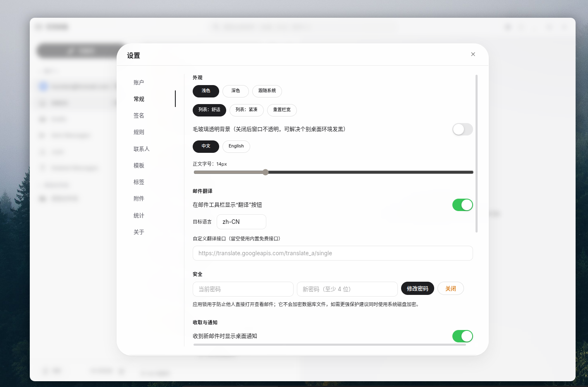Set interface language to 中文

click(x=206, y=146)
